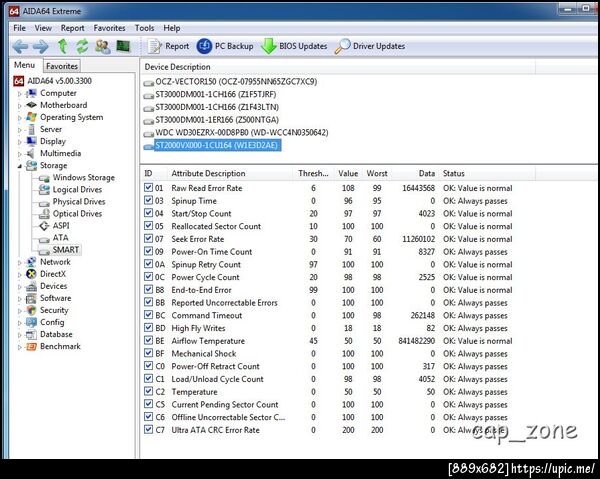Toggle the Airflow Temperature checkbox
Screen dimensions: 600x479
pyautogui.click(x=148, y=341)
